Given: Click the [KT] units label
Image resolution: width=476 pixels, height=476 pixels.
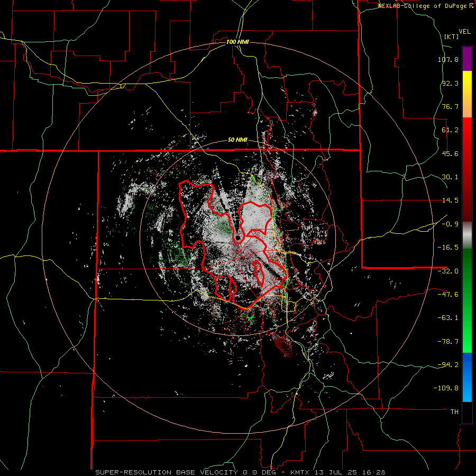Looking at the screenshot, I should click(x=452, y=36).
